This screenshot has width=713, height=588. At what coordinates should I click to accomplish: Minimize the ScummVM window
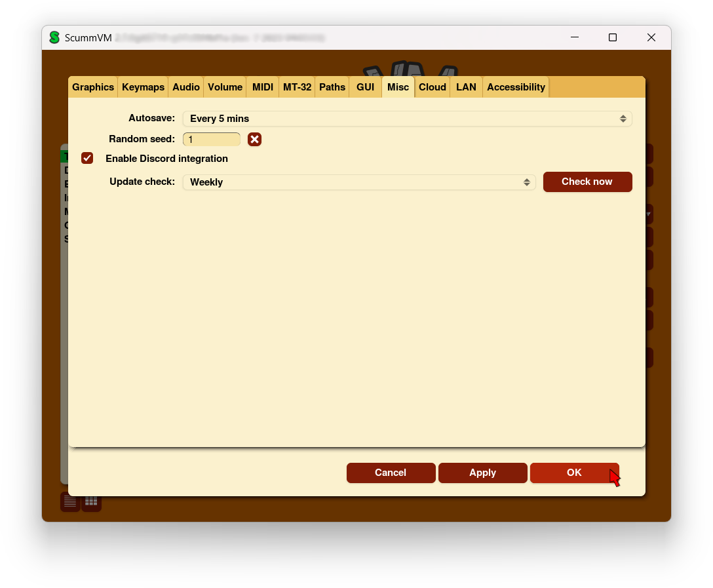[x=574, y=38]
